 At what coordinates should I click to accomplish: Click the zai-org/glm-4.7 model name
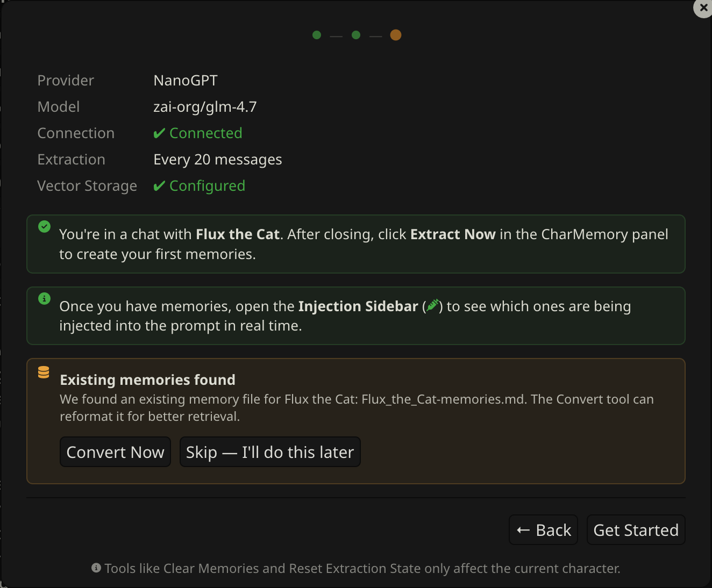click(205, 107)
